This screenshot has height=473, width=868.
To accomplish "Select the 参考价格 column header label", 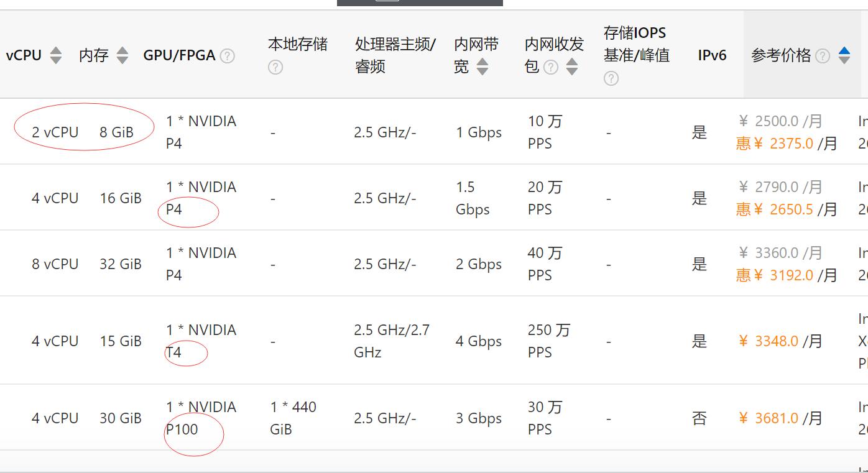I will pyautogui.click(x=781, y=55).
